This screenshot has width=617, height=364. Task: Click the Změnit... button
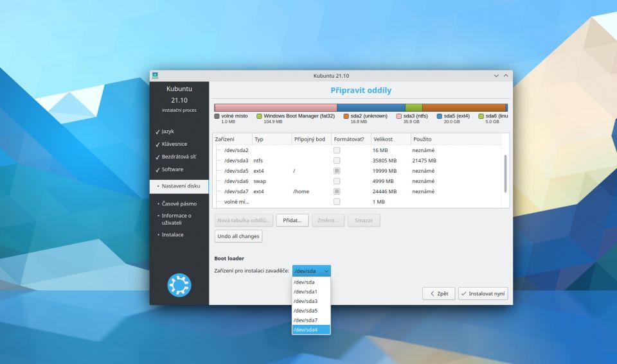pos(328,220)
